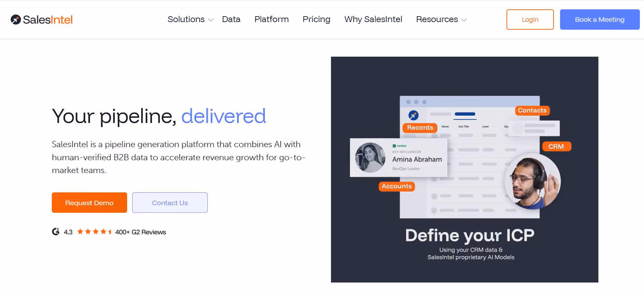
Task: Open the 400+ G2 Reviews text
Action: click(141, 232)
